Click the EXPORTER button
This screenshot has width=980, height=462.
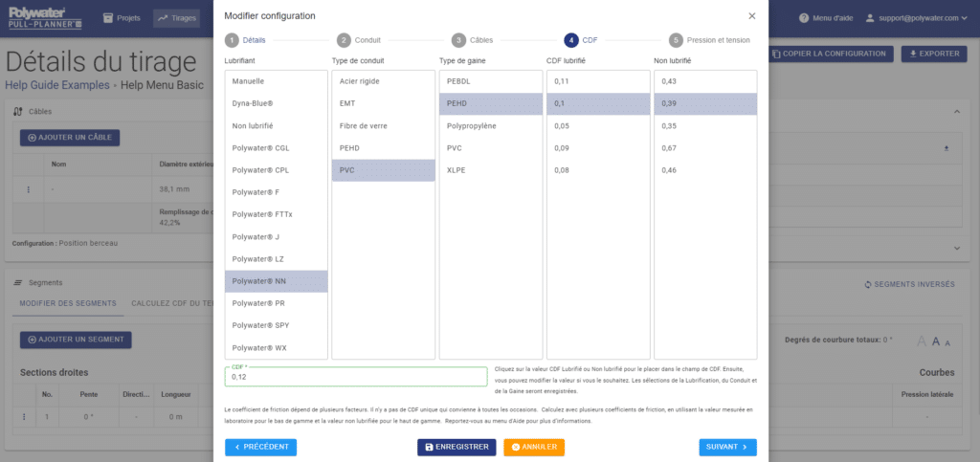coord(934,54)
